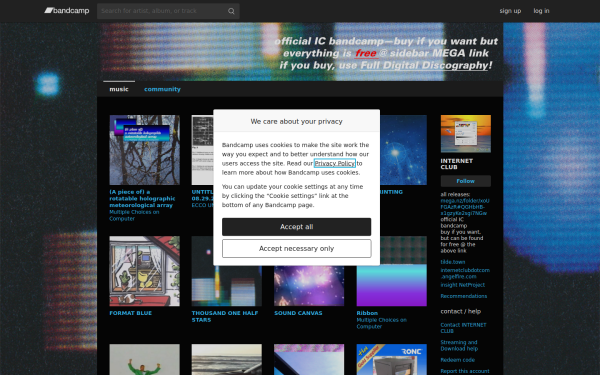Open the mega.nz folder link in sidebar
The width and height of the screenshot is (600, 375).
[x=465, y=207]
